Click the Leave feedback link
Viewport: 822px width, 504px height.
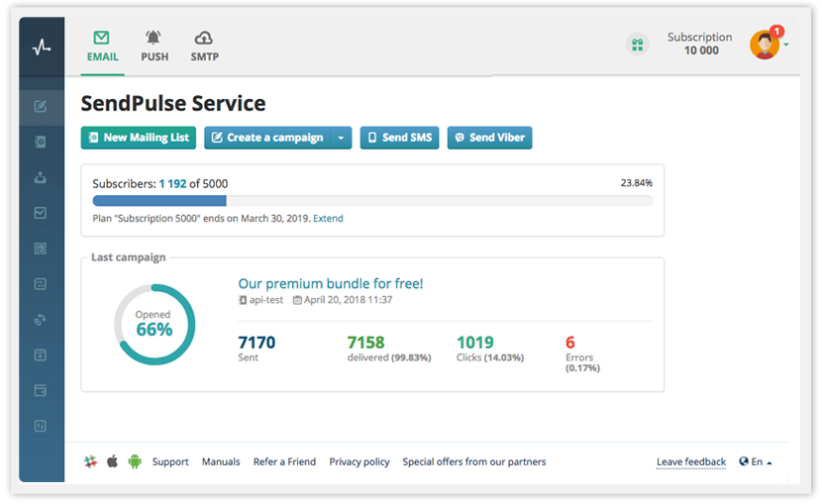(691, 461)
